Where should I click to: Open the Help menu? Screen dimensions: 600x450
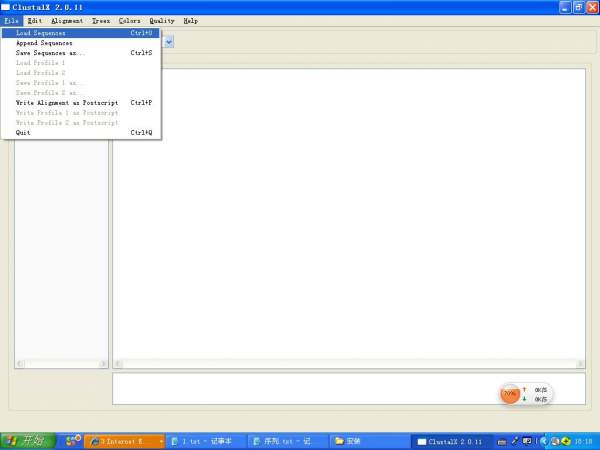click(191, 21)
